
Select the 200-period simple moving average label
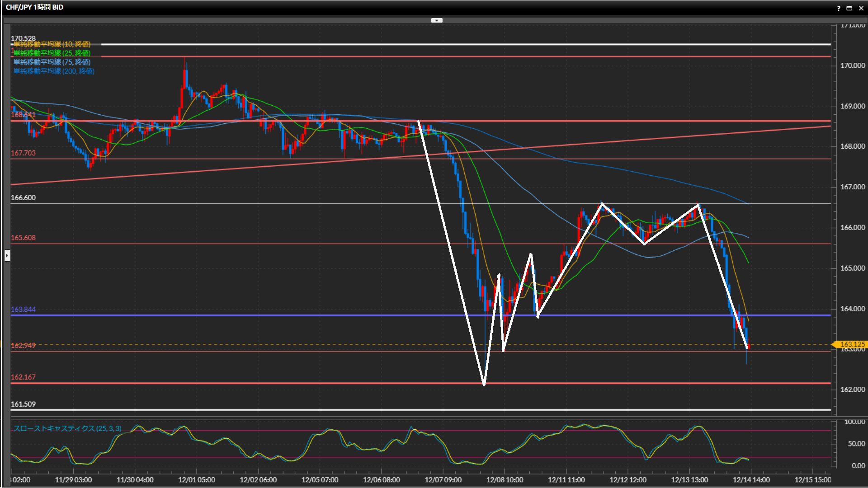point(53,71)
